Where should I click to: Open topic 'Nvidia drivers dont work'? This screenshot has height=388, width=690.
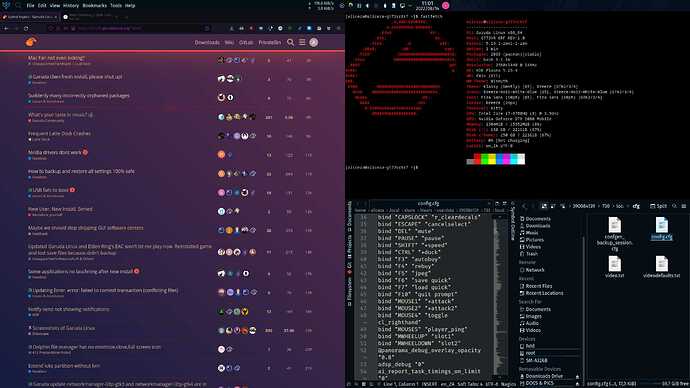point(55,152)
